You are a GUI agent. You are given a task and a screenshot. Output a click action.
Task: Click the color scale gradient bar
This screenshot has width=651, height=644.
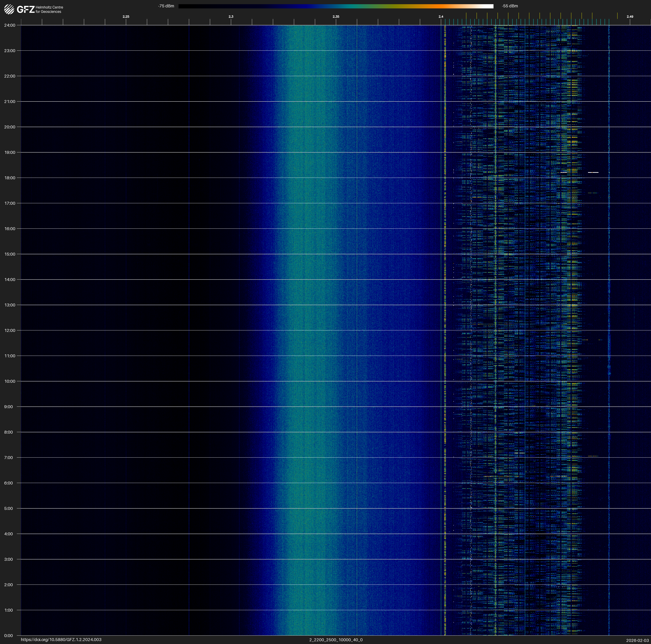click(x=336, y=6)
